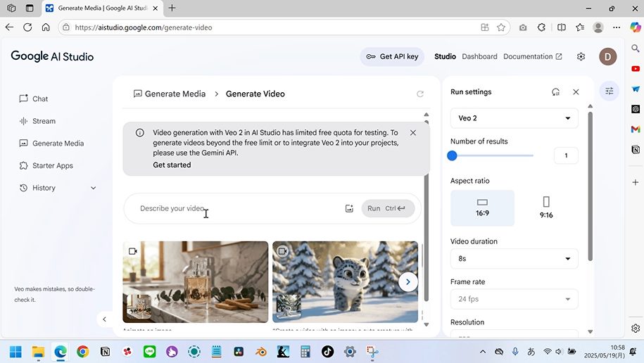Open the Veo 2 model dropdown

[x=514, y=118]
